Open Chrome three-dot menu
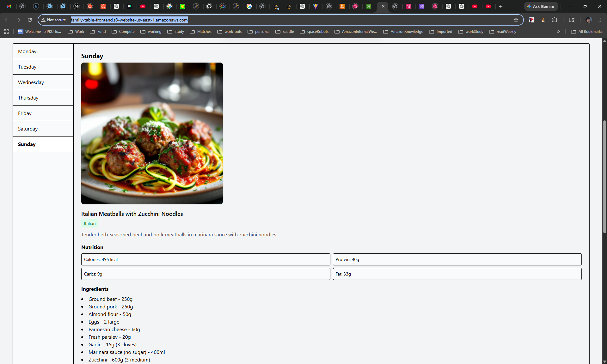 [600, 20]
